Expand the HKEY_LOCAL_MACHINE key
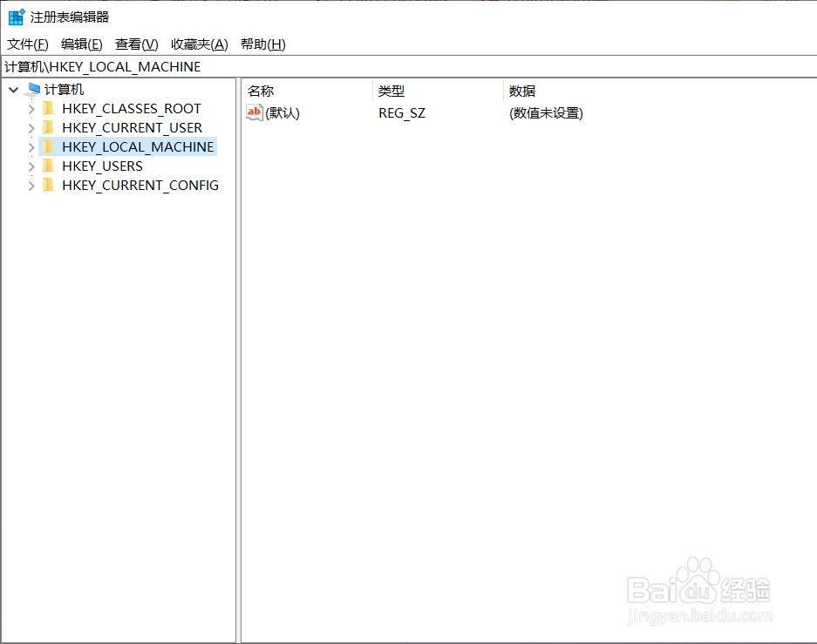 pos(31,147)
